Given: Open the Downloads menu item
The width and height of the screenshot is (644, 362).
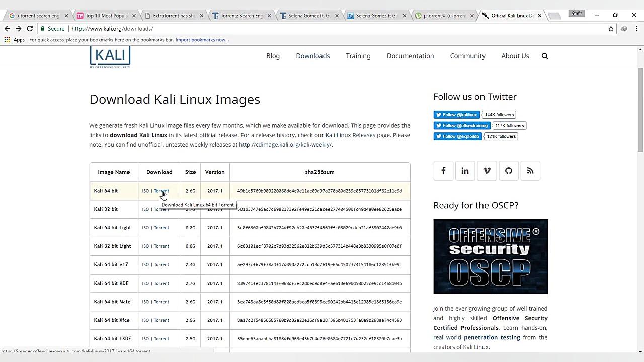Looking at the screenshot, I should tap(313, 56).
